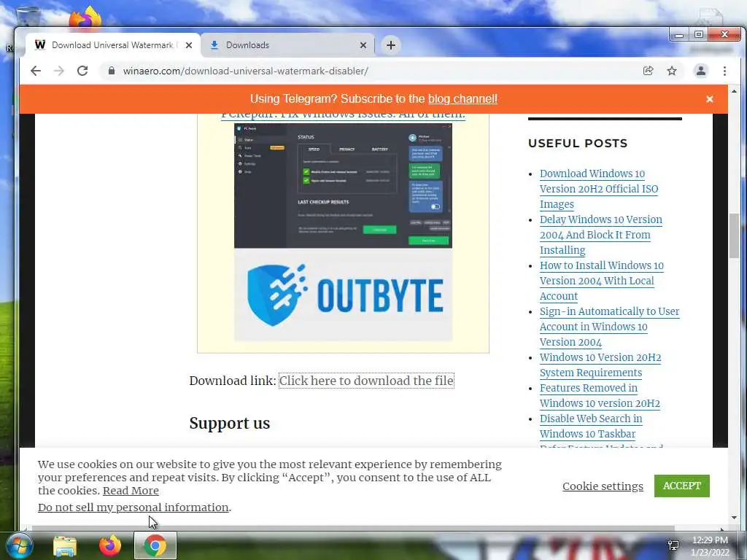Select the Download Universal Watermark tab
The height and width of the screenshot is (560, 747).
(x=113, y=45)
